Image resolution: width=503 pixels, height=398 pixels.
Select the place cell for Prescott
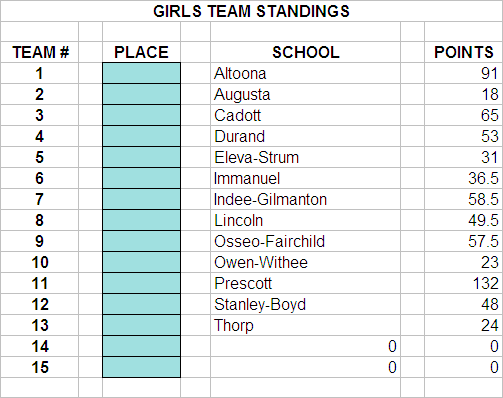pyautogui.click(x=141, y=283)
